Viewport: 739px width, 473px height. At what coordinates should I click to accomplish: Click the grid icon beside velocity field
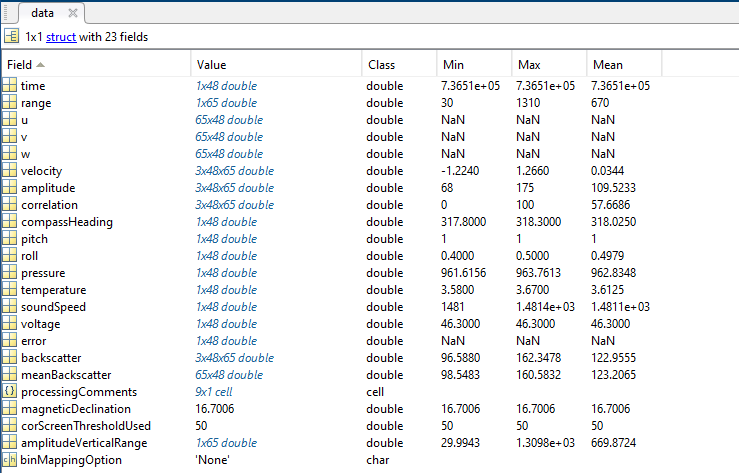click(9, 170)
